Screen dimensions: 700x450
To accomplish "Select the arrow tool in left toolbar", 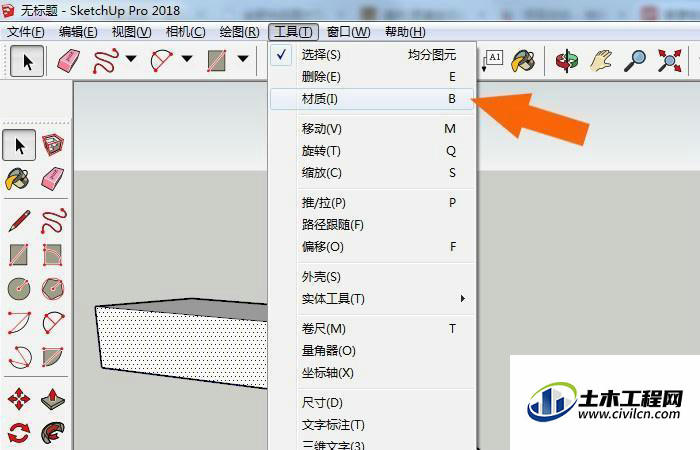I will 19,146.
